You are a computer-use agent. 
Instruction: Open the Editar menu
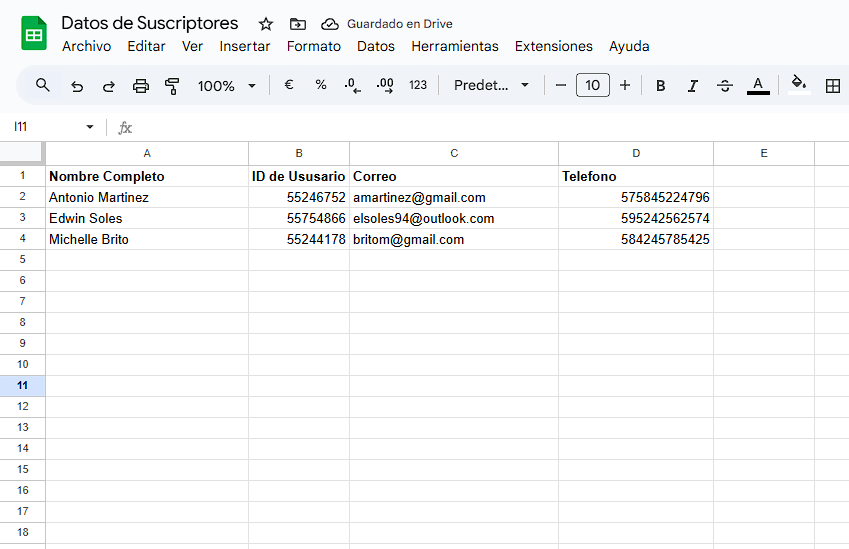[x=146, y=47]
